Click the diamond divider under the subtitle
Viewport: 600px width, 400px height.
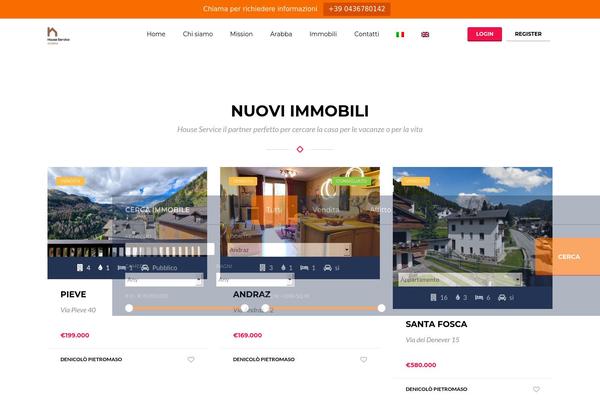300,149
